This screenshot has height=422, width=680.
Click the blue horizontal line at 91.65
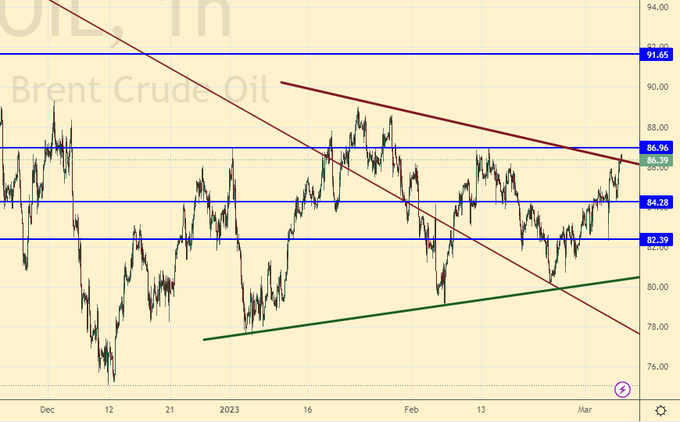click(x=300, y=54)
